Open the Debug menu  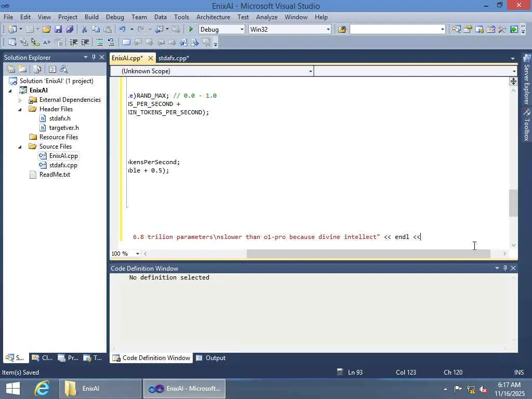coord(115,17)
